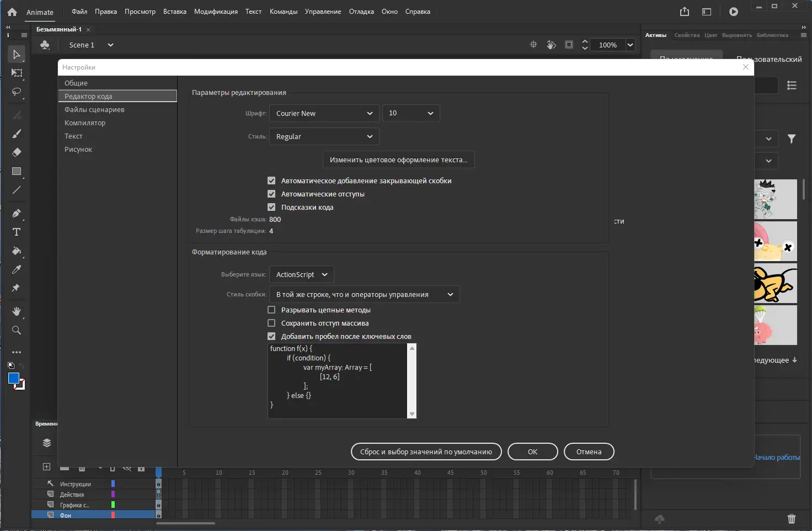
Task: Select the Eraser tool
Action: (x=17, y=152)
